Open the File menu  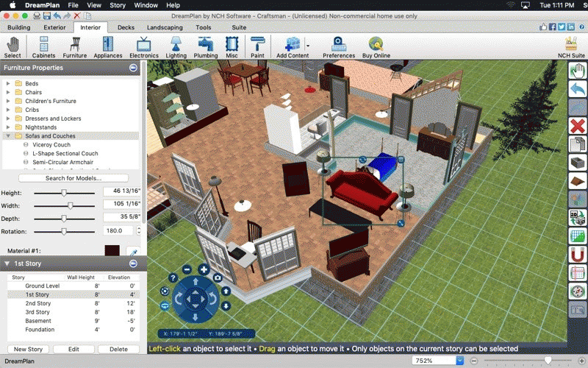pos(73,5)
